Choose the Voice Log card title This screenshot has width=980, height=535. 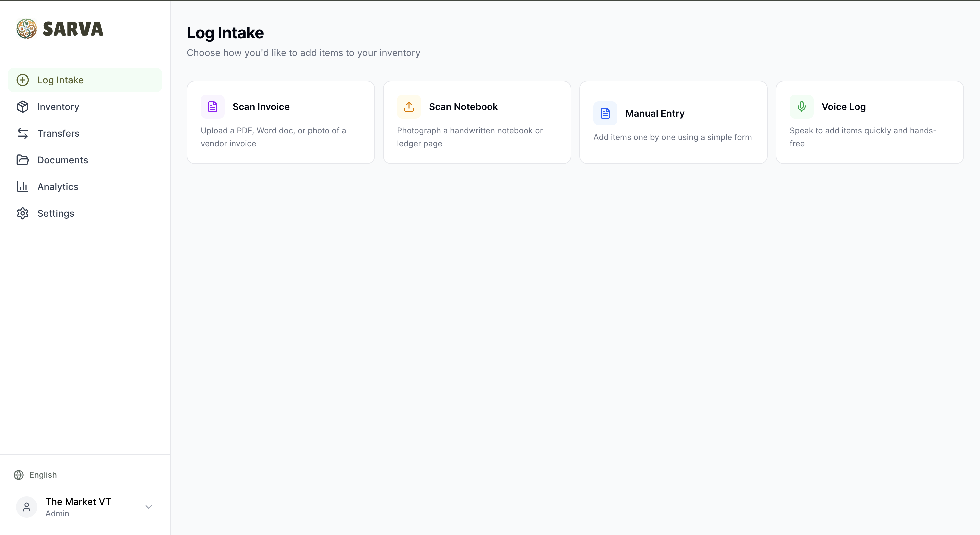(x=843, y=107)
